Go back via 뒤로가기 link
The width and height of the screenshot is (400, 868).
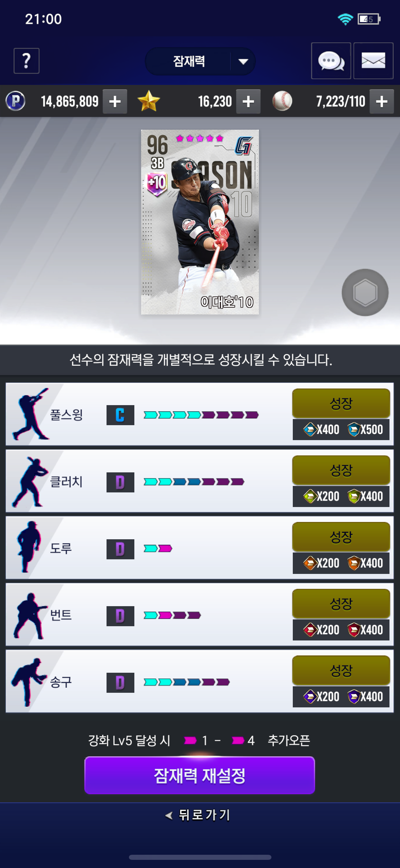coord(198,815)
